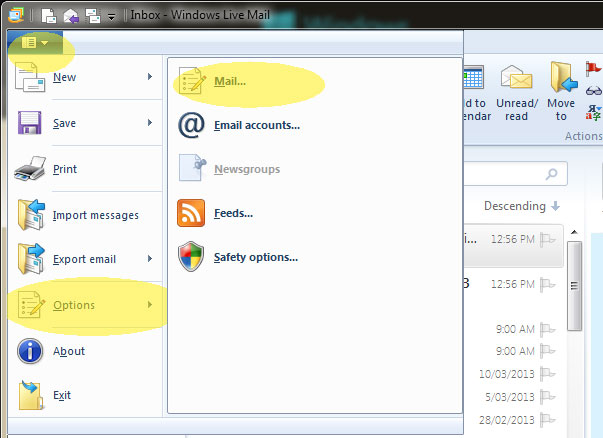Click the Print menu item
Image resolution: width=603 pixels, height=438 pixels.
85,169
